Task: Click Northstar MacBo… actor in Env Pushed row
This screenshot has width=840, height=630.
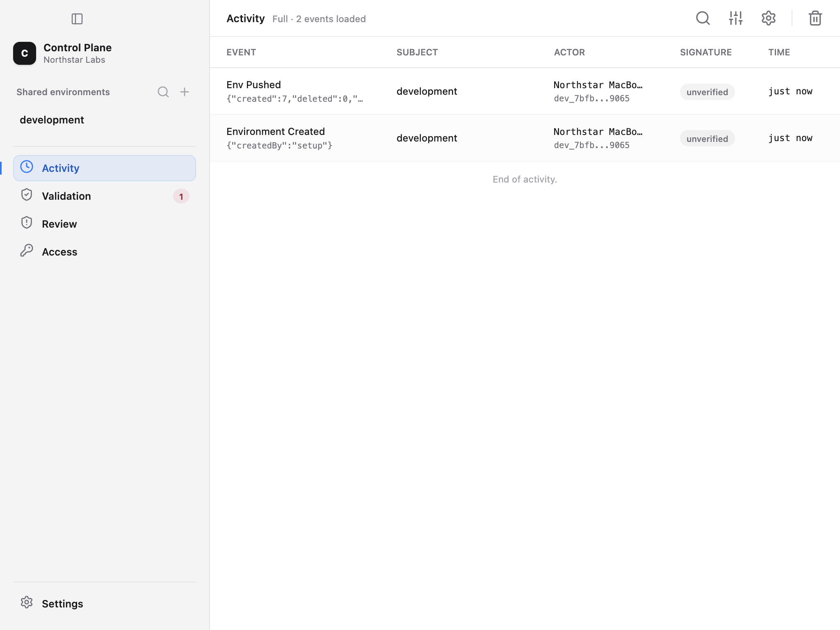Action: click(598, 85)
